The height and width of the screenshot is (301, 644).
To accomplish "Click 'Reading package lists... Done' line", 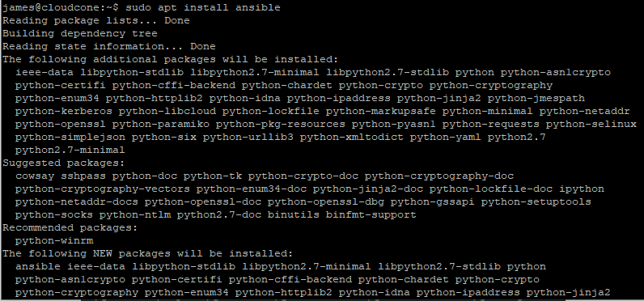I will pyautogui.click(x=96, y=20).
